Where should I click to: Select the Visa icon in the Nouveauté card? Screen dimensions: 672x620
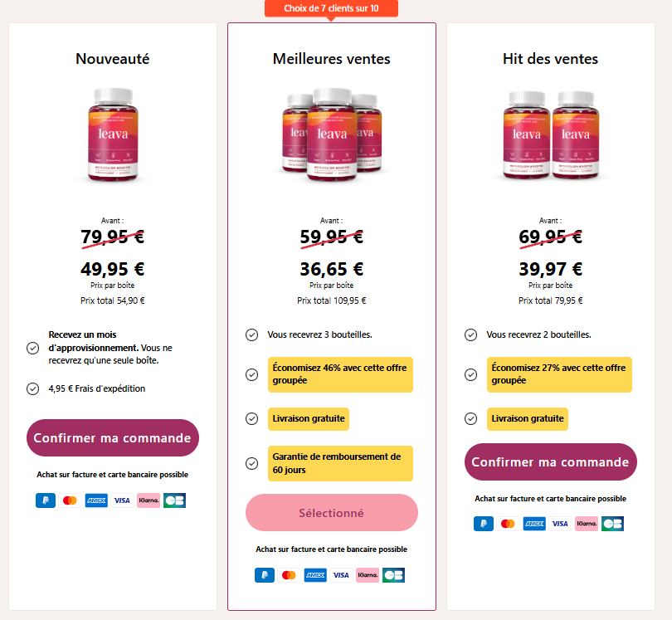tap(122, 500)
